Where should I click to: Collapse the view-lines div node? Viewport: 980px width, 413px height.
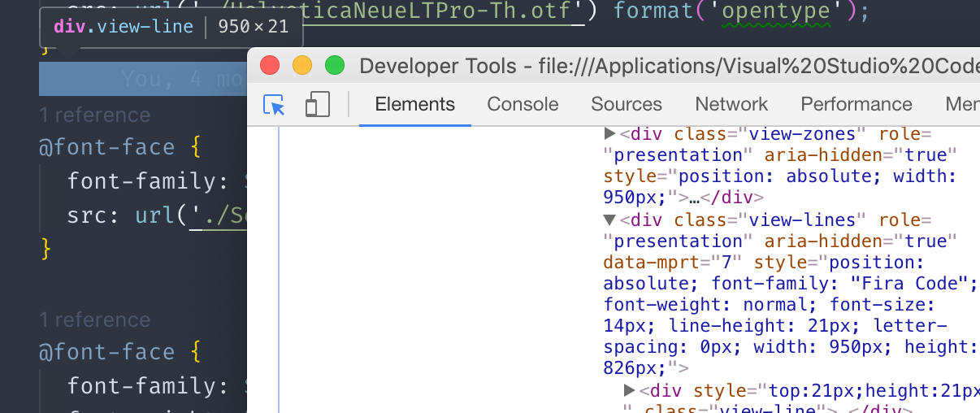click(x=609, y=220)
